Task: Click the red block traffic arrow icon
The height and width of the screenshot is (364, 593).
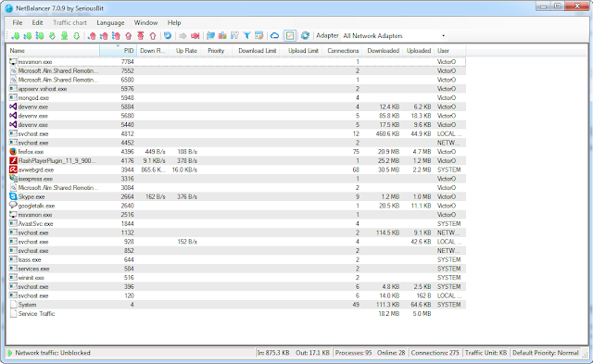Action: pos(196,36)
